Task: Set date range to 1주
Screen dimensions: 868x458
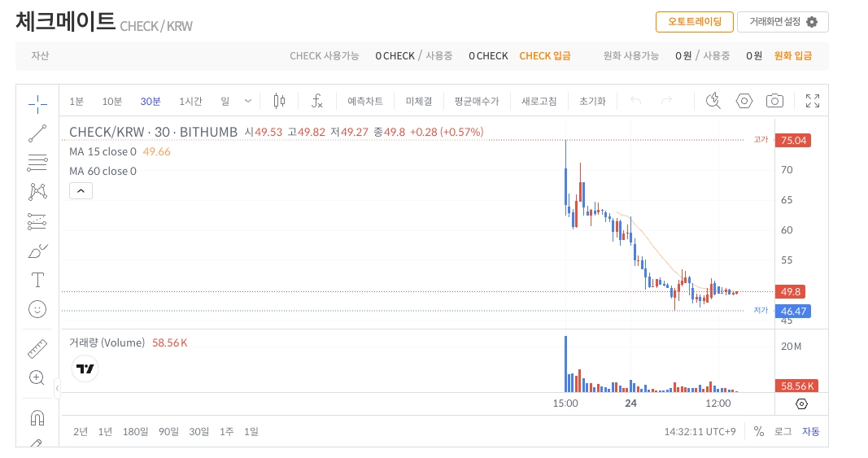Action: pos(226,431)
